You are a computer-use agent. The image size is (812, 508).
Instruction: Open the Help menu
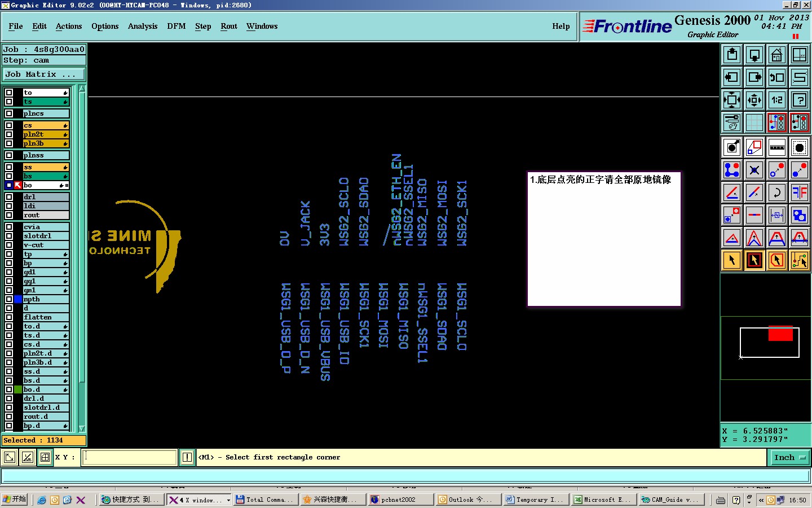click(561, 27)
